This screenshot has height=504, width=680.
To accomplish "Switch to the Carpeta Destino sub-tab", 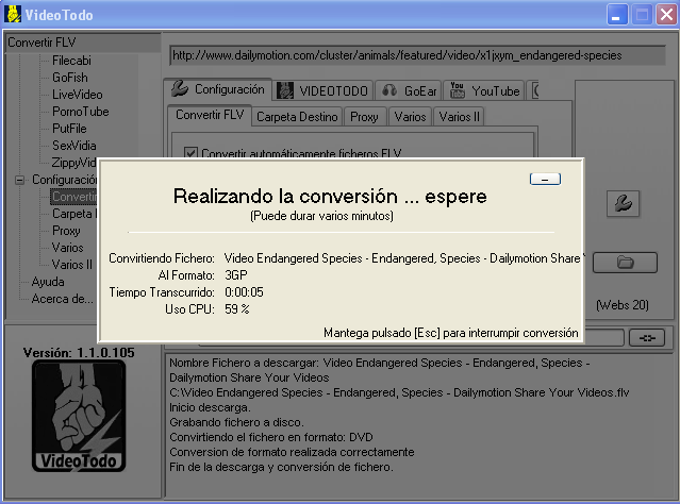I will point(297,117).
